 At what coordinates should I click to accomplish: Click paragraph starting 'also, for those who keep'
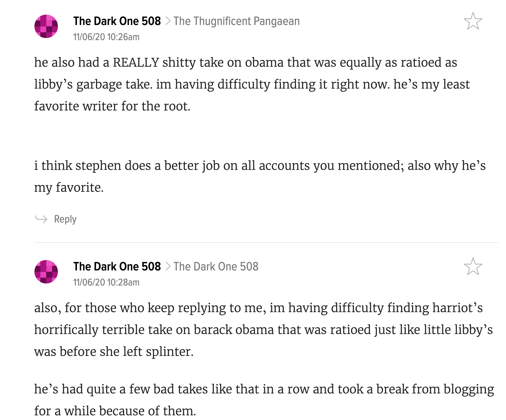pos(263,330)
